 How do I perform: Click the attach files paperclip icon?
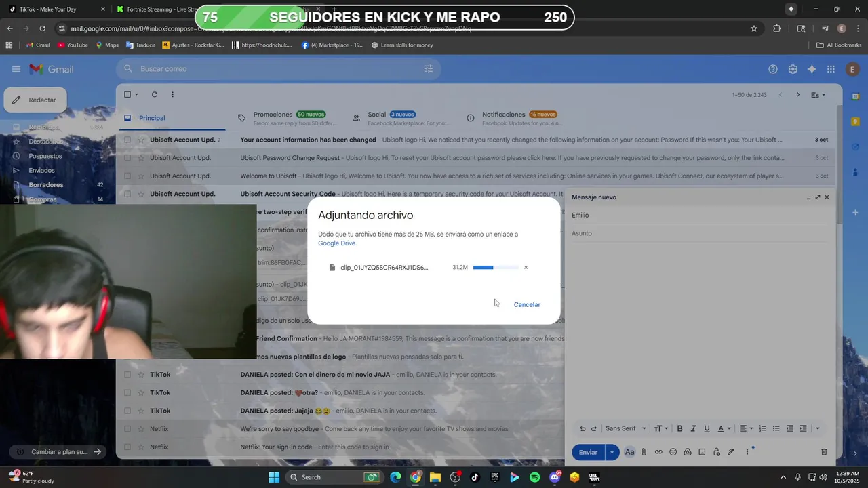(x=644, y=452)
